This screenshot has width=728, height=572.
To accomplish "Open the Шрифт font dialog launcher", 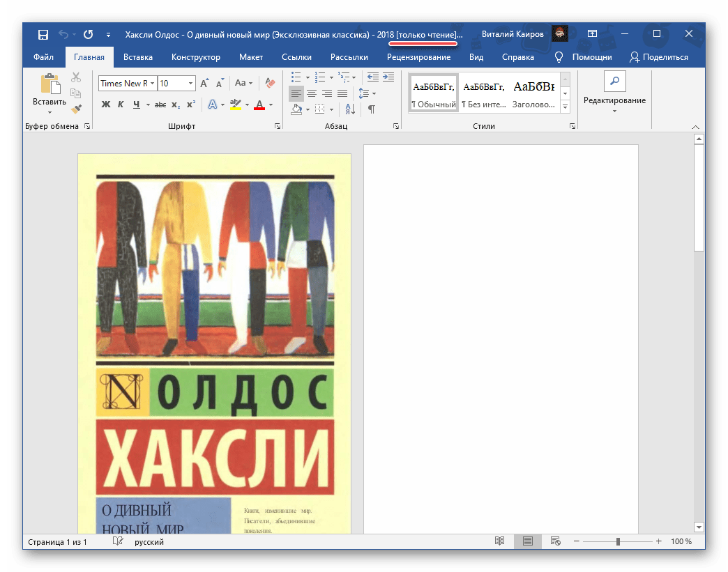I will (x=277, y=126).
